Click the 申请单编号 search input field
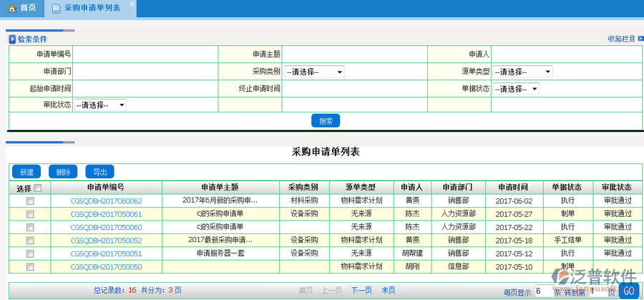This screenshot has height=300, width=644. pyautogui.click(x=145, y=54)
